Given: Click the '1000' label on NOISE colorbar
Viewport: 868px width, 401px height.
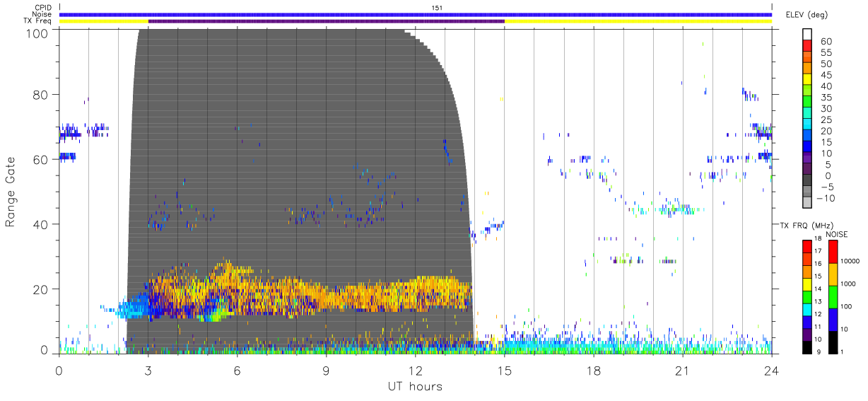Looking at the screenshot, I should 848,285.
